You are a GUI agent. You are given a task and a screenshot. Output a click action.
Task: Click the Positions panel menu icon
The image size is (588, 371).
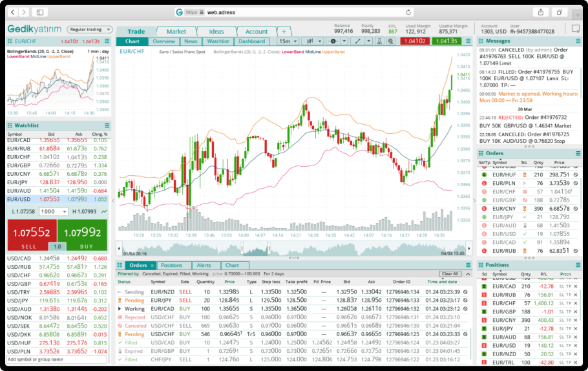click(x=577, y=265)
